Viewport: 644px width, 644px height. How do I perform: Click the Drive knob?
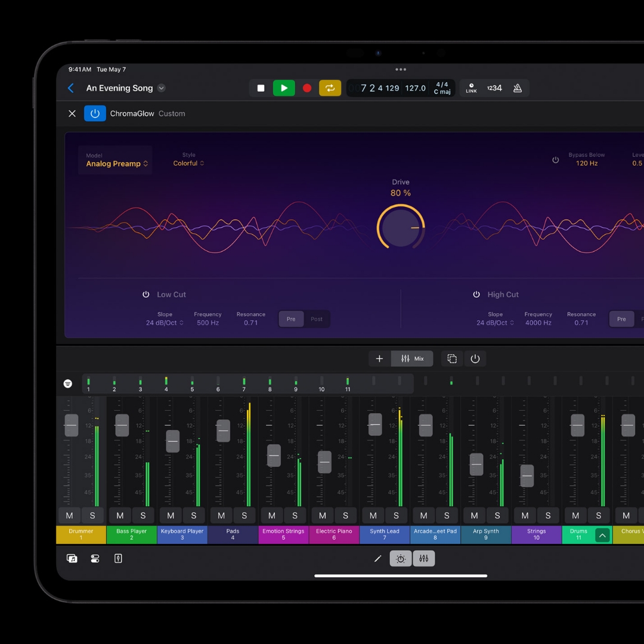tap(401, 227)
